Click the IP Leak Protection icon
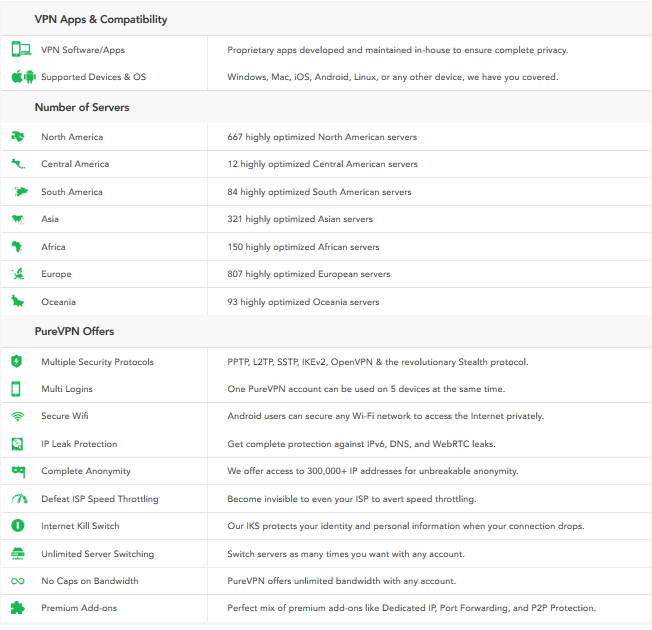652x630 pixels. pos(17,444)
